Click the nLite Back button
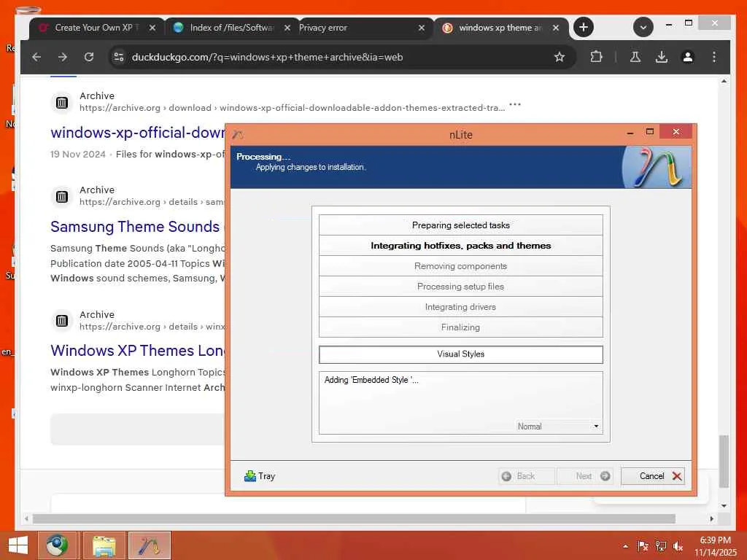The width and height of the screenshot is (747, 560). coord(527,475)
